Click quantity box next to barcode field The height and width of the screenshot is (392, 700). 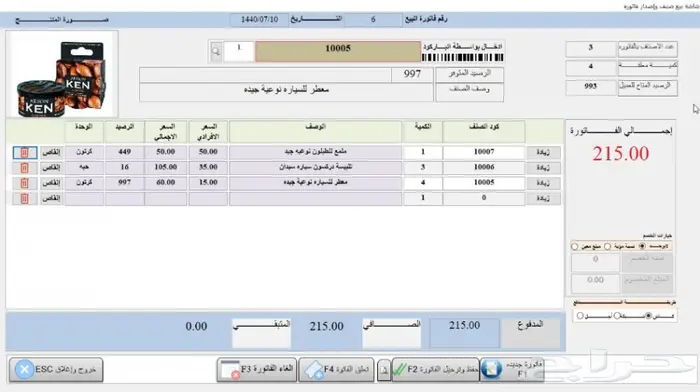click(x=238, y=51)
